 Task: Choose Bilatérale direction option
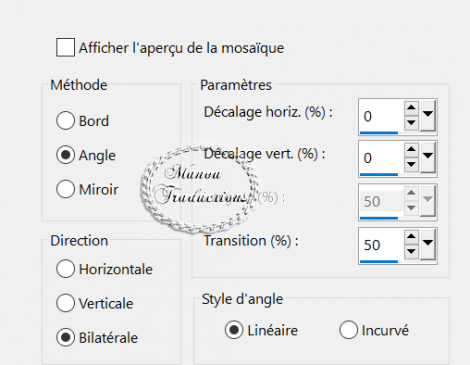65,337
